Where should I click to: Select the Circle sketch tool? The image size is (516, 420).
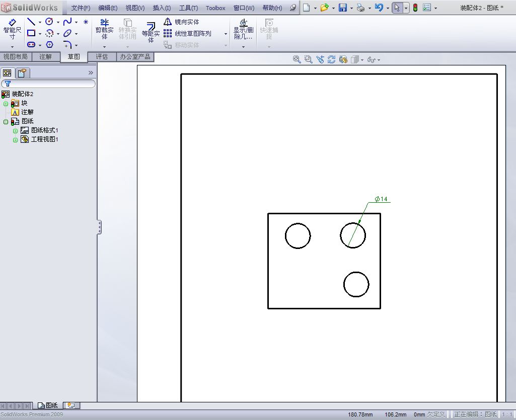click(49, 22)
